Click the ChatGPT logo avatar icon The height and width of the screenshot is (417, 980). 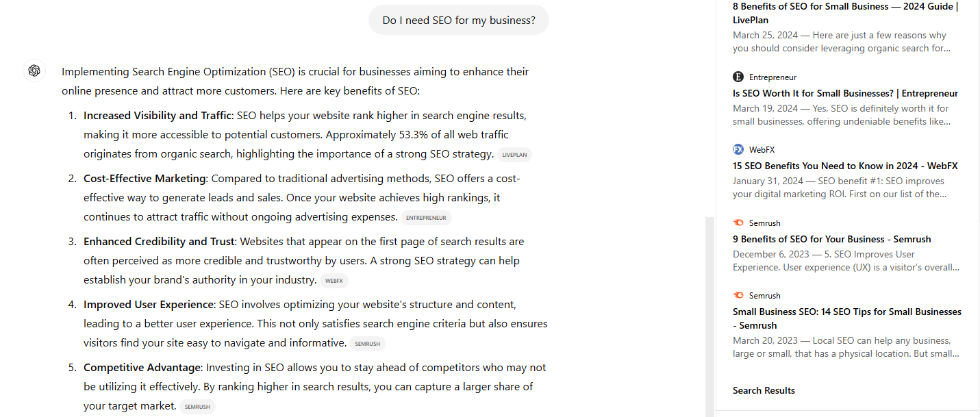[34, 71]
